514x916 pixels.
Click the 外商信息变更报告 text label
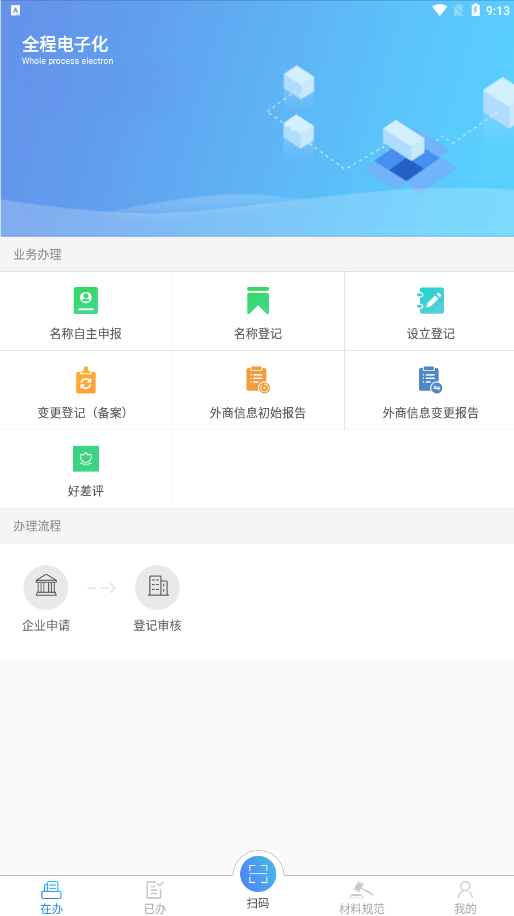tap(430, 412)
